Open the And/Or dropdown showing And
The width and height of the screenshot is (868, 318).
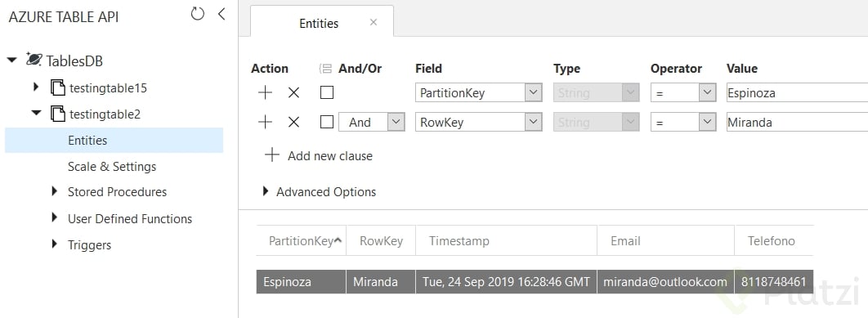click(x=372, y=123)
